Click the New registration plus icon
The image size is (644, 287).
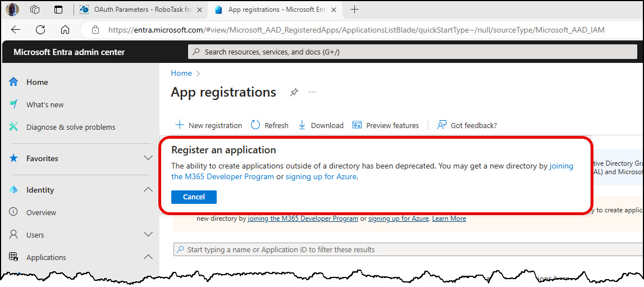179,125
